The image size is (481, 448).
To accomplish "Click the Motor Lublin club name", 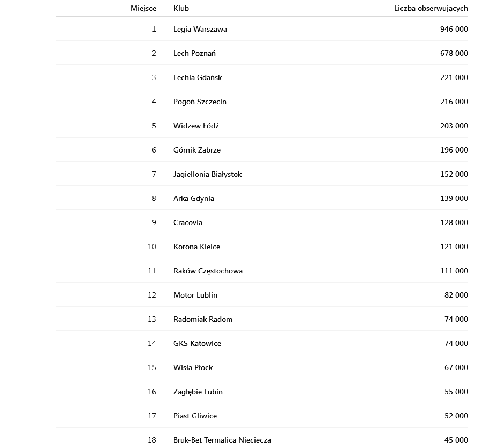I will [x=195, y=295].
